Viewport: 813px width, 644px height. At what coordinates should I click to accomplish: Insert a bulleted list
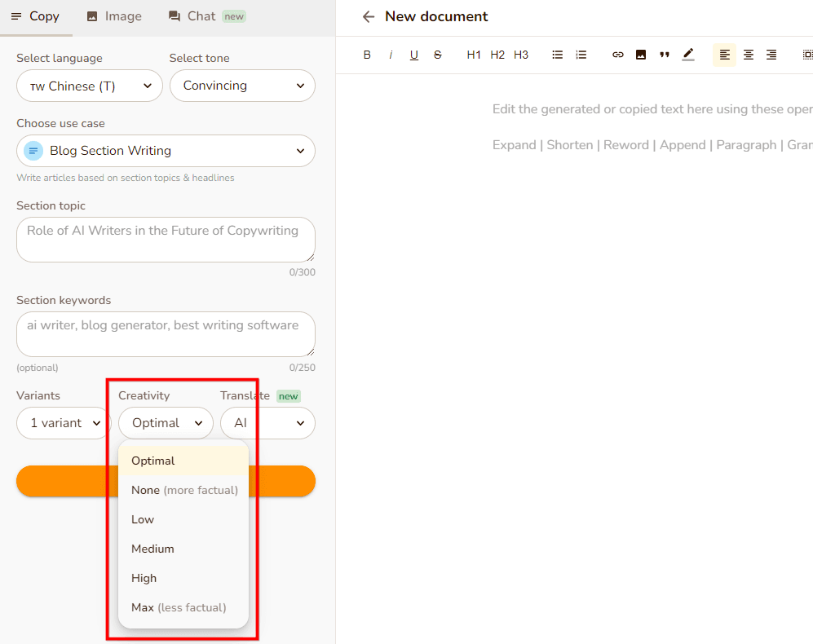[558, 55]
